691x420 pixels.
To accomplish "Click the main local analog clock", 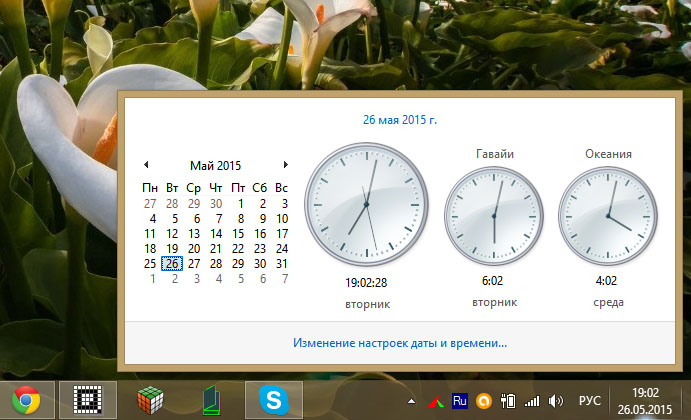I will point(366,204).
